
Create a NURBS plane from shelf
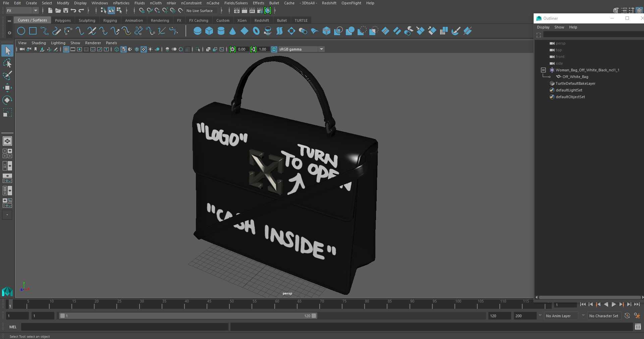click(x=245, y=31)
